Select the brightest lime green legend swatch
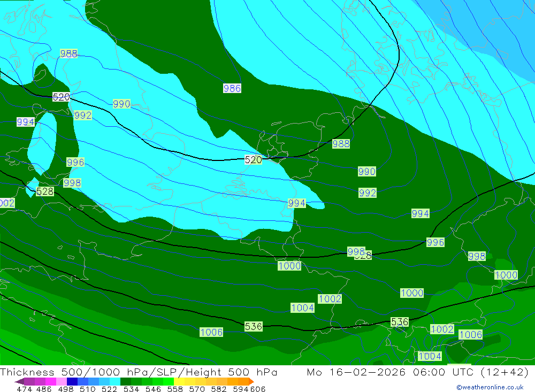535x392 pixels. pos(169,381)
